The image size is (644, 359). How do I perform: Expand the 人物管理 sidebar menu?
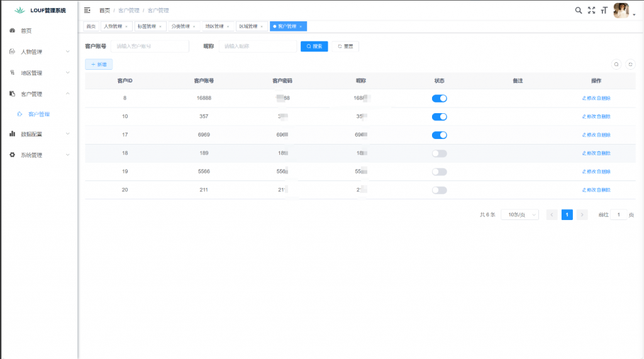tap(39, 52)
